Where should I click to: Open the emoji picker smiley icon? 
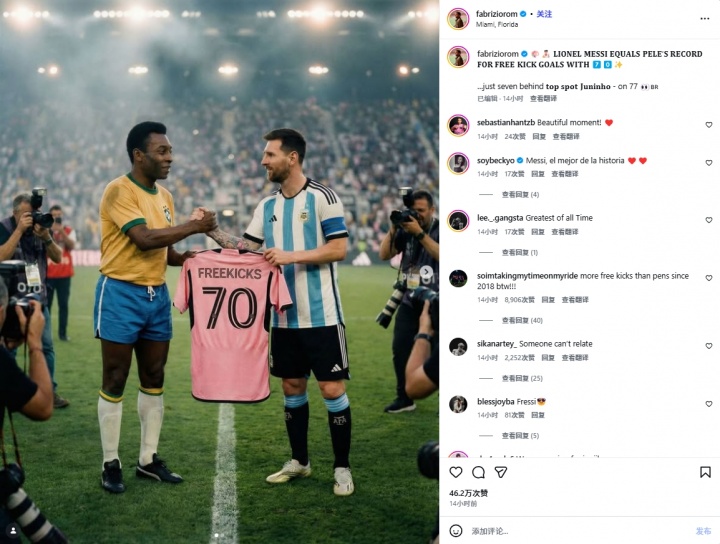point(456,531)
